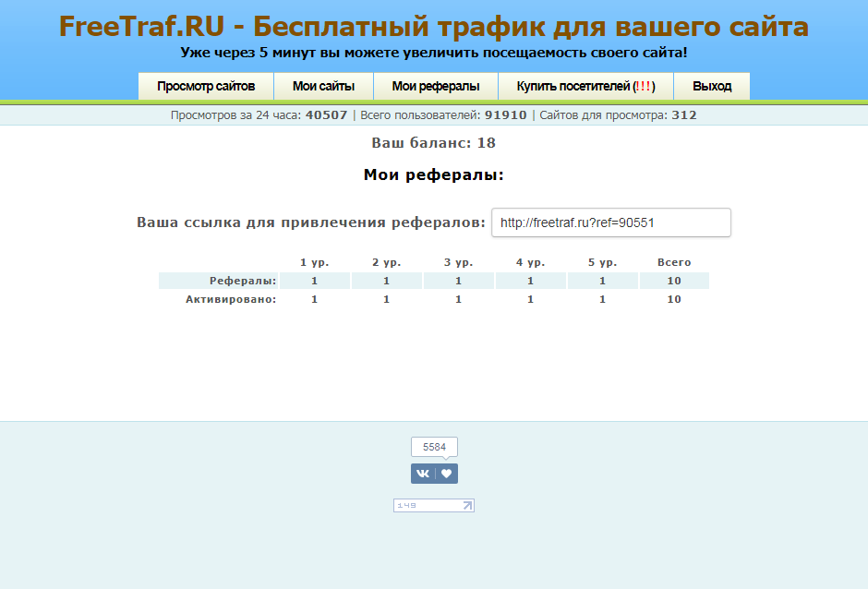Click the site subtitle about increasing traffic
This screenshot has width=868, height=589.
coord(434,53)
